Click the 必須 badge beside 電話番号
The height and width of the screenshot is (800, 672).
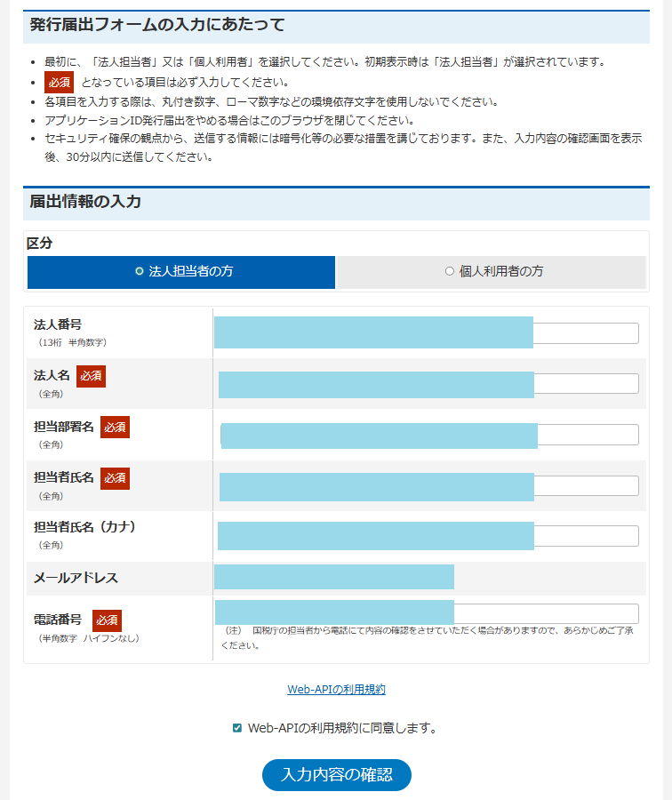[x=107, y=620]
